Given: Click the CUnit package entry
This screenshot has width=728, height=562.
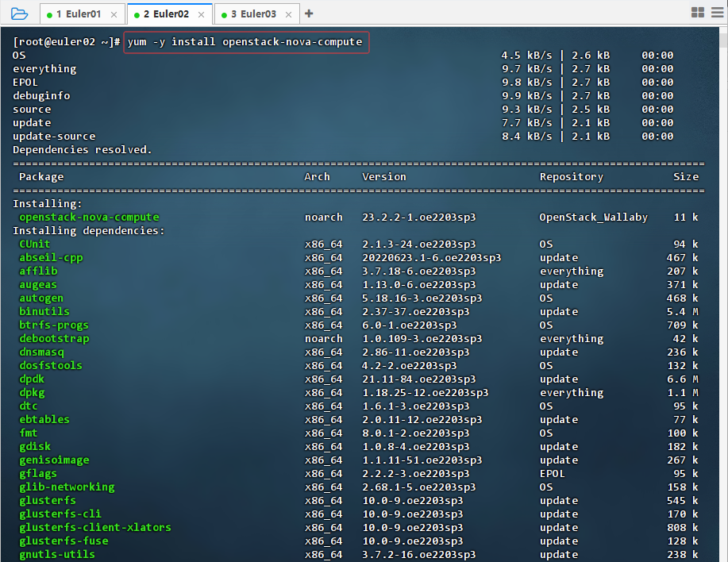Looking at the screenshot, I should coord(34,244).
